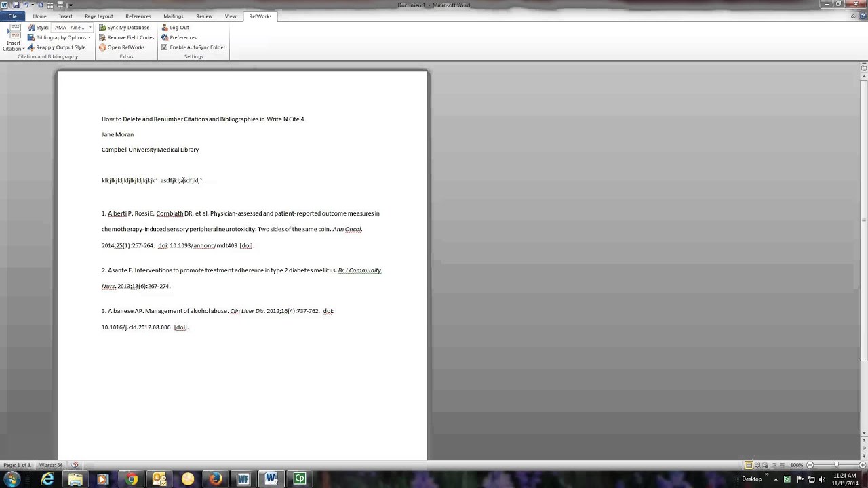Click the 100% zoom level button
Viewport: 868px width, 488px height.
point(797,465)
